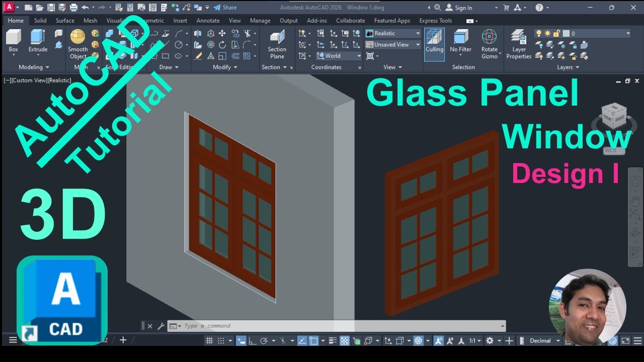Viewport: 644px width, 362px height.
Task: Toggle Polar tracking in status bar
Action: click(x=264, y=341)
